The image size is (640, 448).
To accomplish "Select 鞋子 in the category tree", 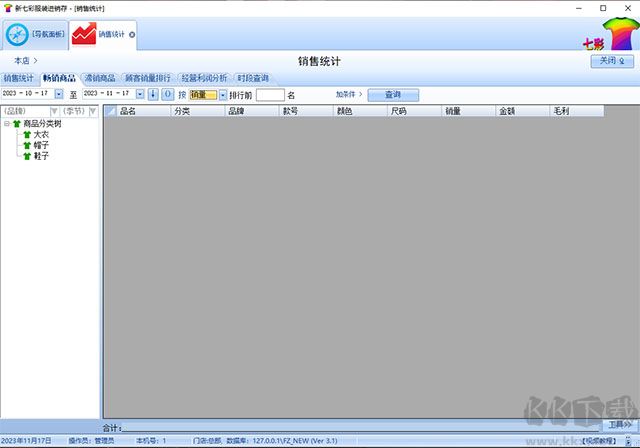I will pyautogui.click(x=41, y=156).
